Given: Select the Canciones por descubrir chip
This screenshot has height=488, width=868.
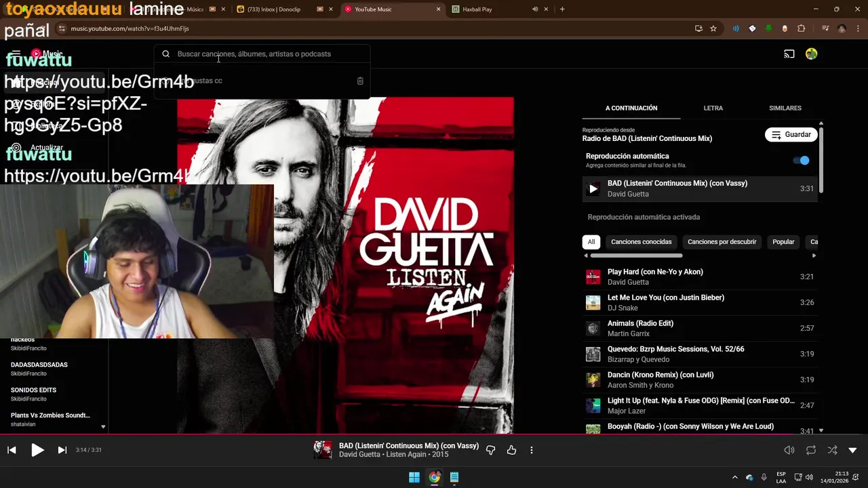Looking at the screenshot, I should click(722, 242).
